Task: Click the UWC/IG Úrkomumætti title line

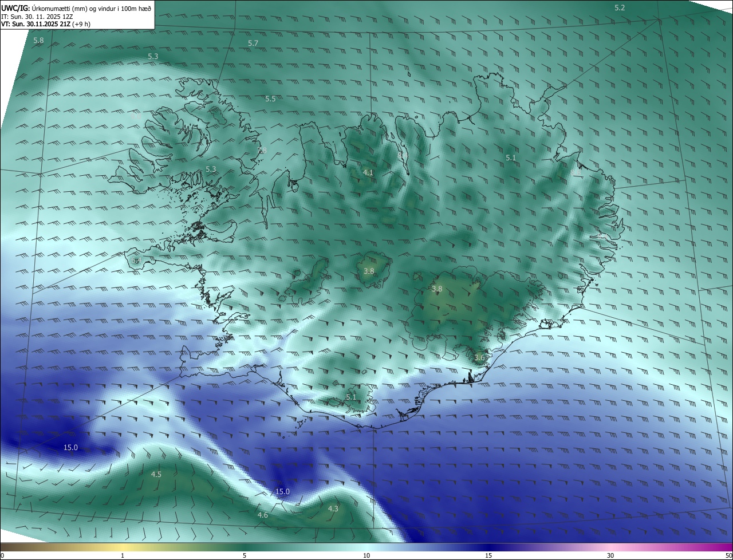Action: (76, 8)
